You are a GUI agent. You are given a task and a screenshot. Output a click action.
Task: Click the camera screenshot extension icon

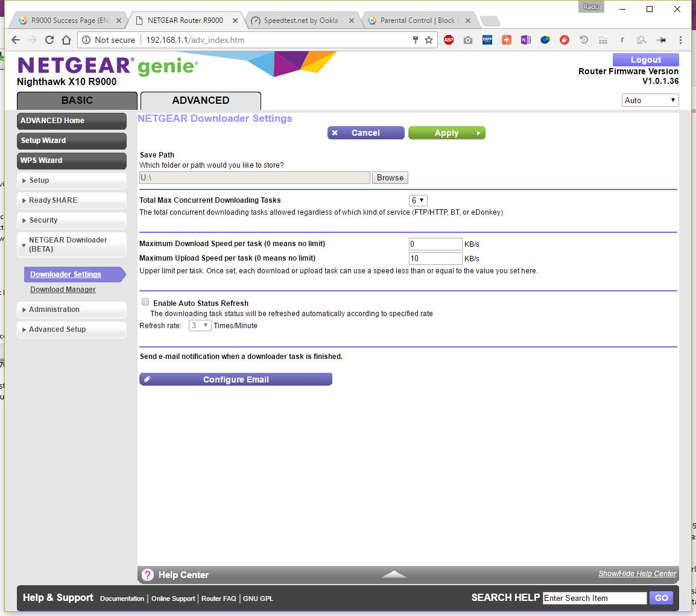coord(468,40)
